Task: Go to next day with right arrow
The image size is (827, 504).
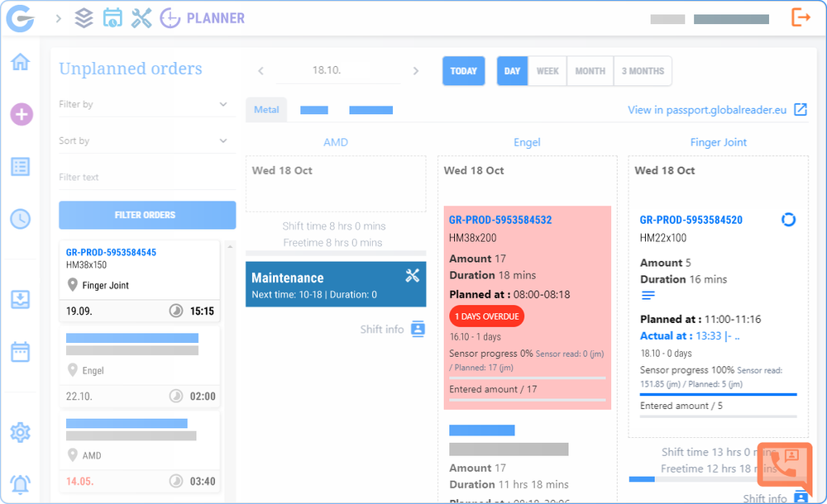Action: 416,71
